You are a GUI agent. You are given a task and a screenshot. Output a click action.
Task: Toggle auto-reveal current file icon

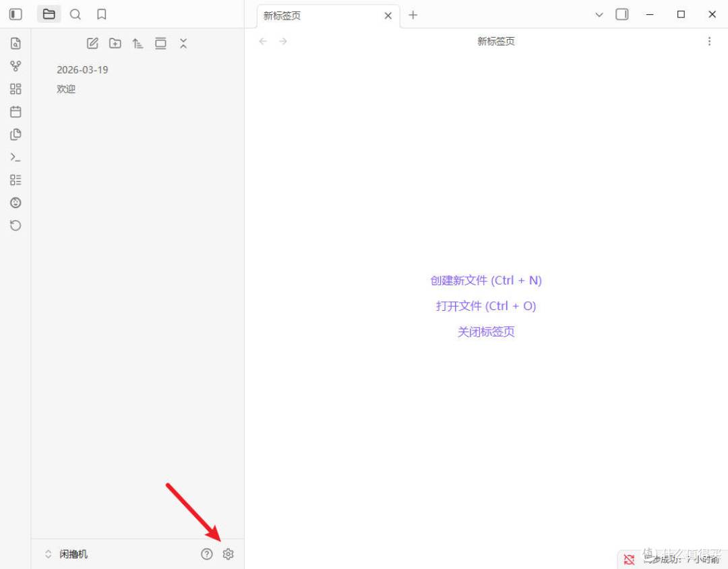(160, 43)
